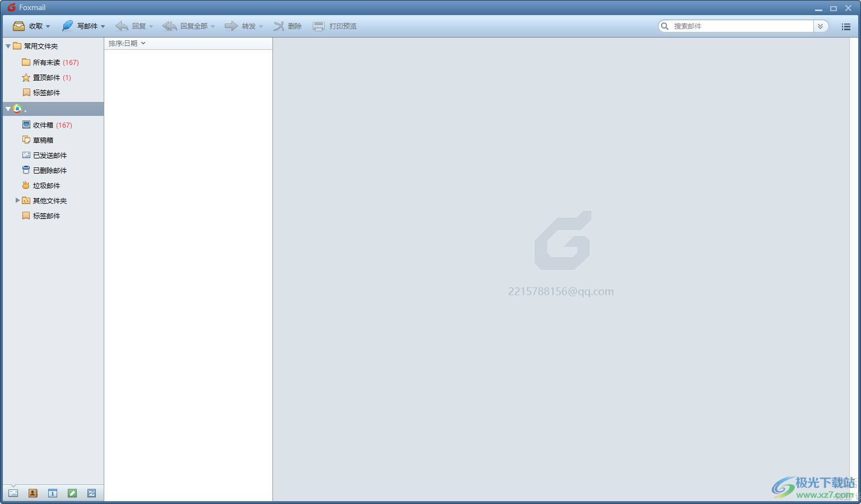Switch to RSS feed view bottom icon
861x504 pixels.
click(x=91, y=493)
